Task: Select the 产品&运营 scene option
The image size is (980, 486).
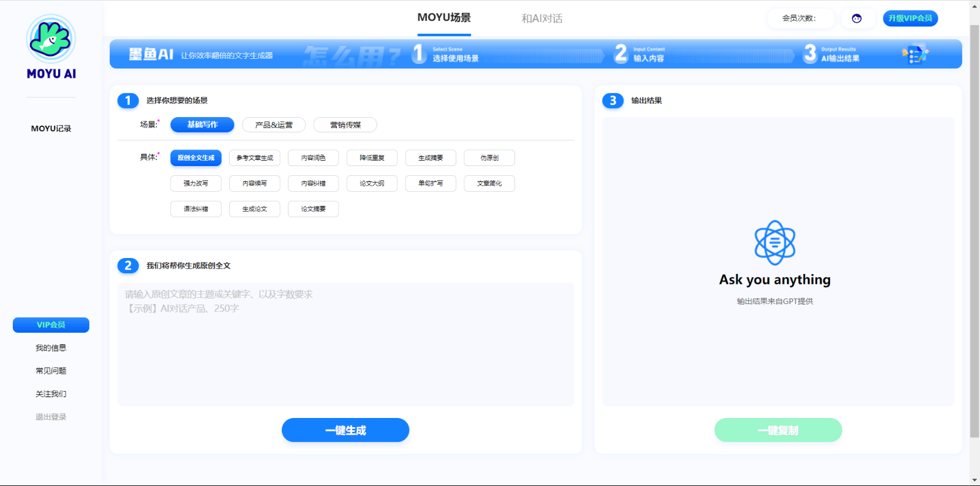Action: click(274, 125)
